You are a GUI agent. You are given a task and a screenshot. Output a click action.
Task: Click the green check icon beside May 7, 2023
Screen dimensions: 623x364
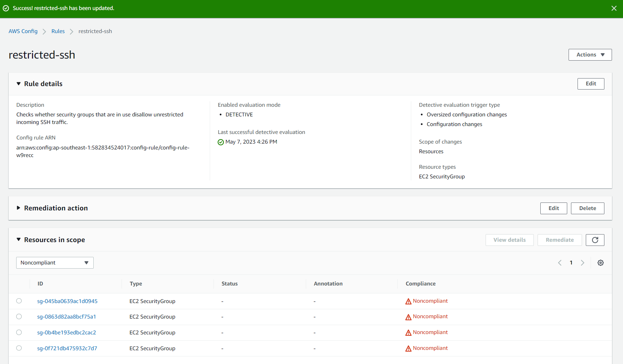pyautogui.click(x=221, y=142)
